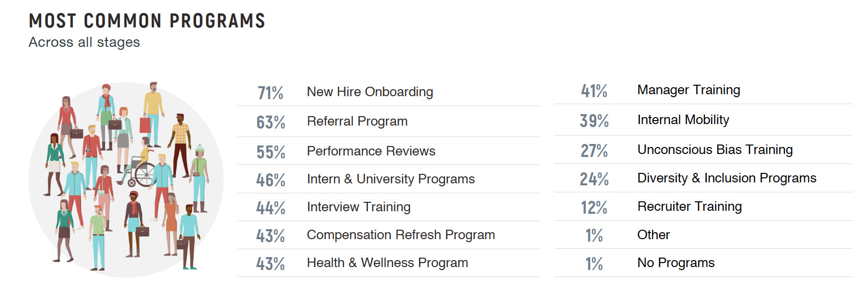Click the 'Most Common Programs' heading
868x288 pixels.
(x=147, y=21)
